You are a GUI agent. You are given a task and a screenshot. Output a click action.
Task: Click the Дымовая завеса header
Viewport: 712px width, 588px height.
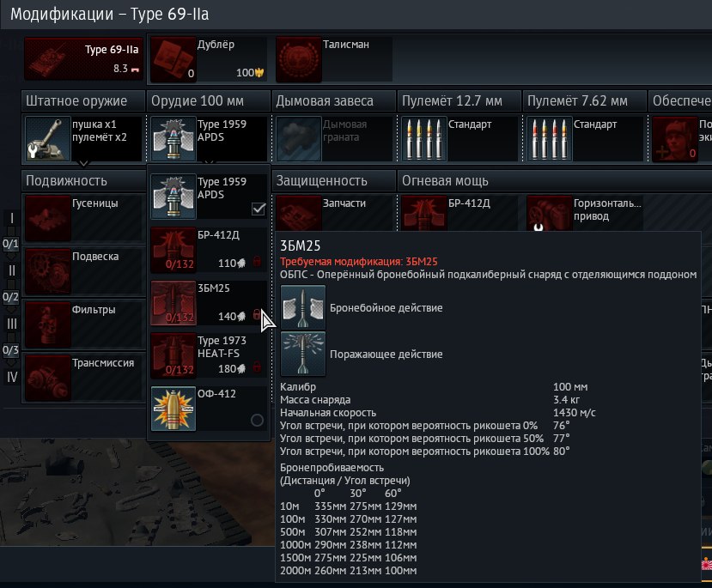[x=334, y=100]
